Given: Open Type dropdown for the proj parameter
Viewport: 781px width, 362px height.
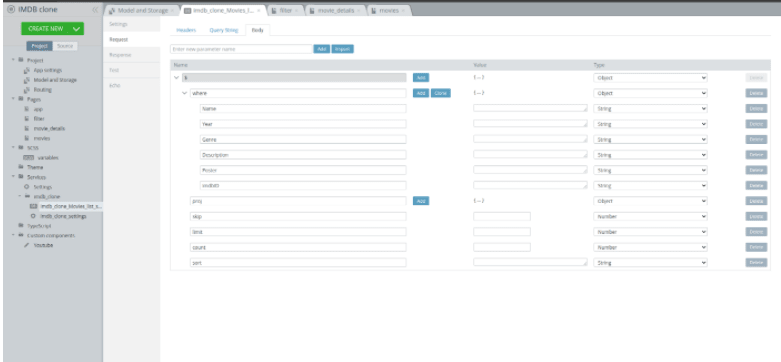Looking at the screenshot, I should pyautogui.click(x=650, y=201).
